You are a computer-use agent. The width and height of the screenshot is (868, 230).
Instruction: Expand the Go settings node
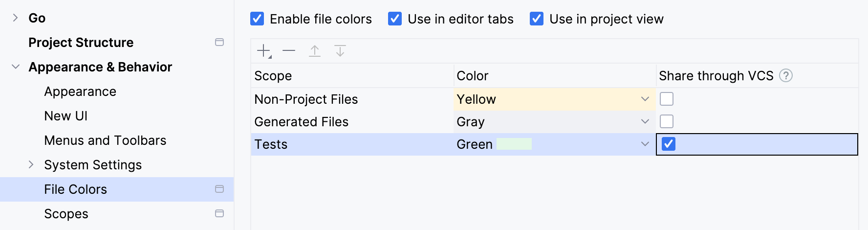[16, 18]
